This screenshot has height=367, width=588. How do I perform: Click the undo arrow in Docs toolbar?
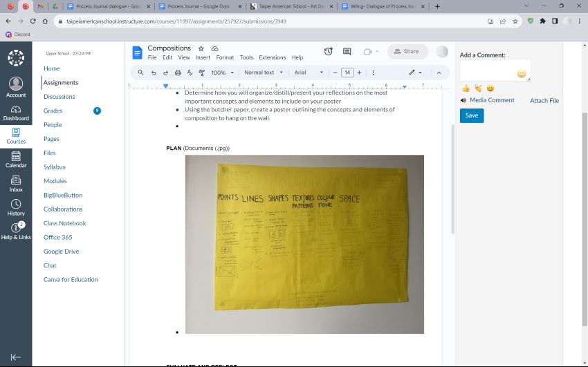point(153,73)
